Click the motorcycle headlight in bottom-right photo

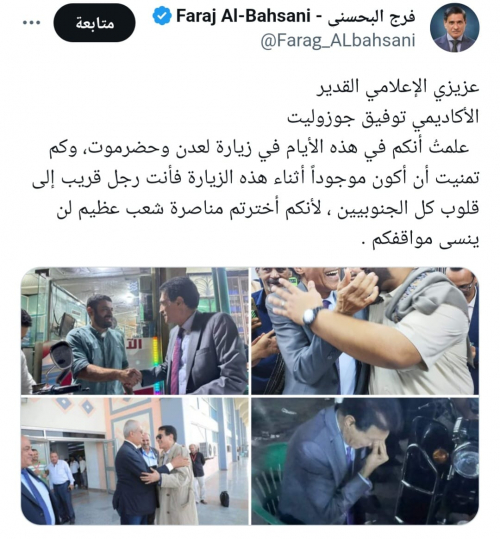point(465,460)
